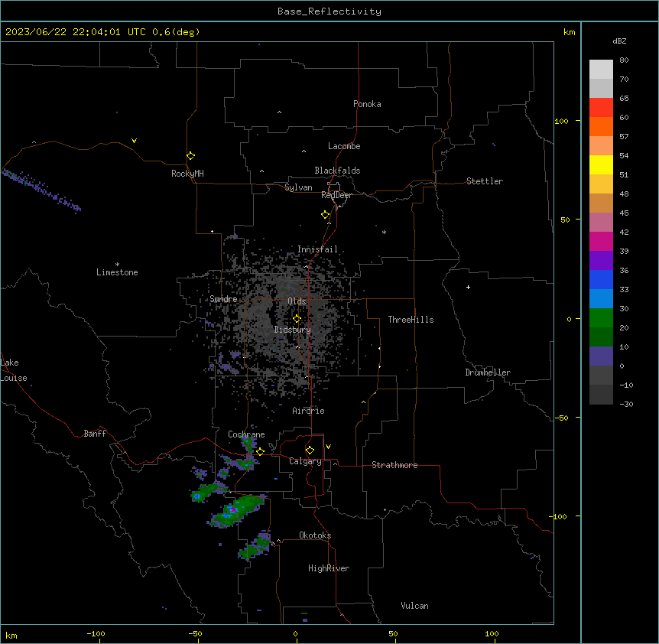Click the Base_Reflectivity title text

pos(329,11)
